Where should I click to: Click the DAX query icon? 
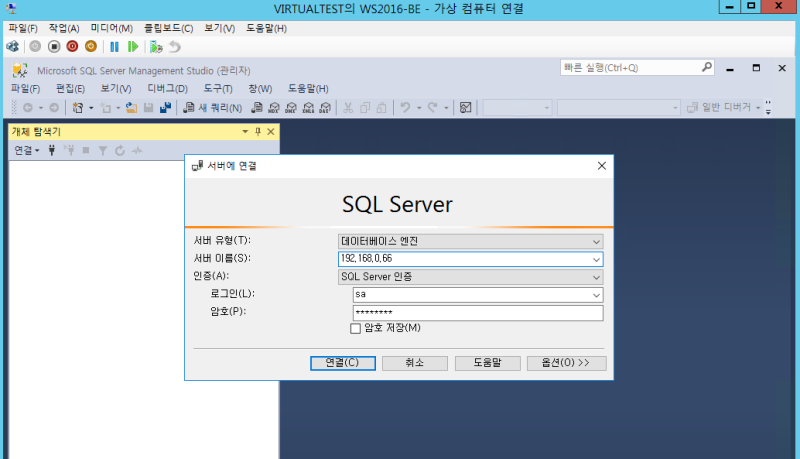pyautogui.click(x=325, y=108)
